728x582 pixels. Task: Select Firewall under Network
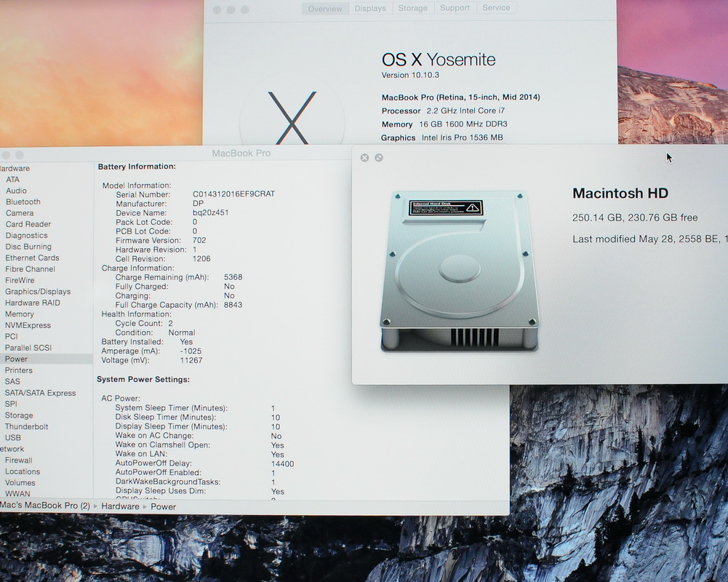19,461
